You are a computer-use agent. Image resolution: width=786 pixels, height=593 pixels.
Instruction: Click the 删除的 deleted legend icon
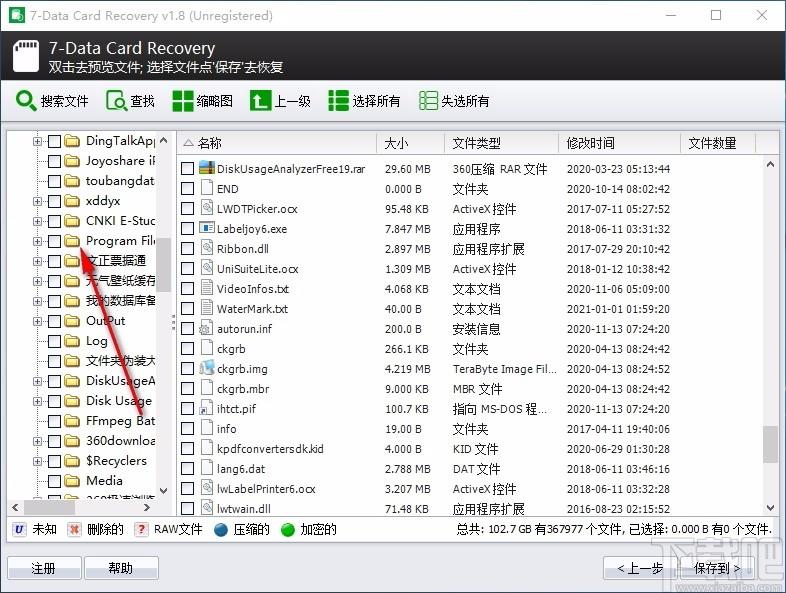pyautogui.click(x=74, y=529)
